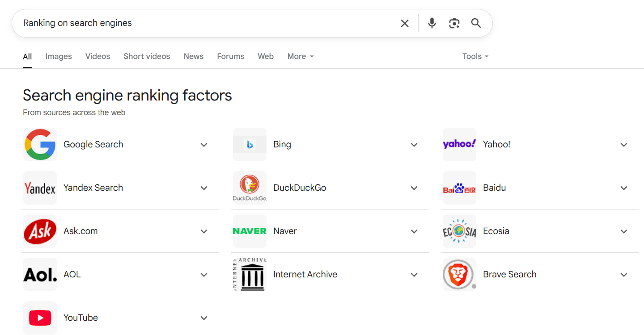Viewport: 644px width, 335px height.
Task: Click the Brave lion logo thumbnail
Action: (x=459, y=275)
